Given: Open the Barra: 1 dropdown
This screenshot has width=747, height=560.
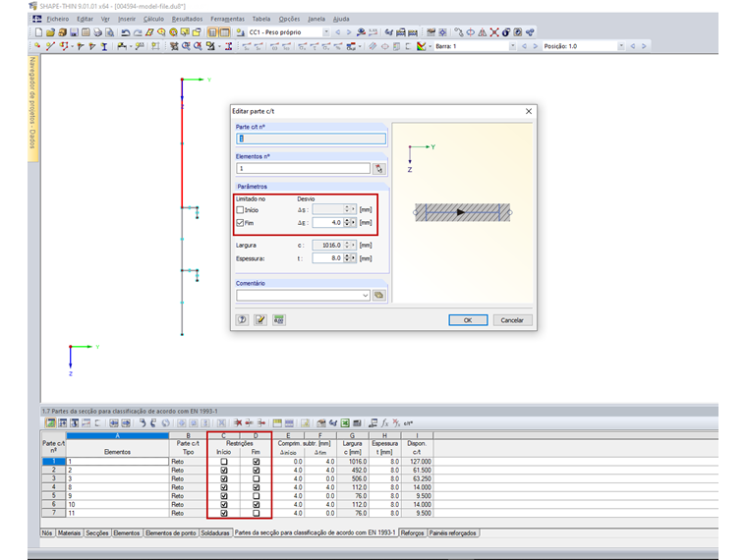Looking at the screenshot, I should pos(513,46).
